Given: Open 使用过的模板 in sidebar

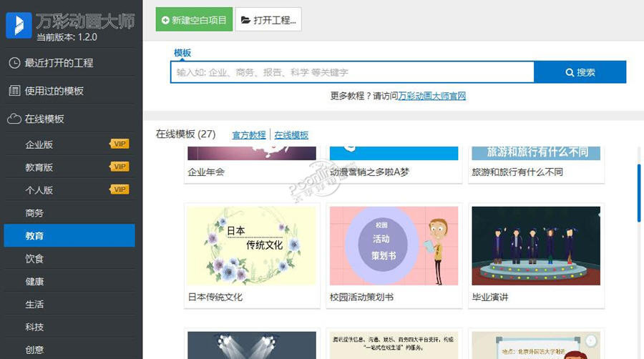Looking at the screenshot, I should point(69,91).
